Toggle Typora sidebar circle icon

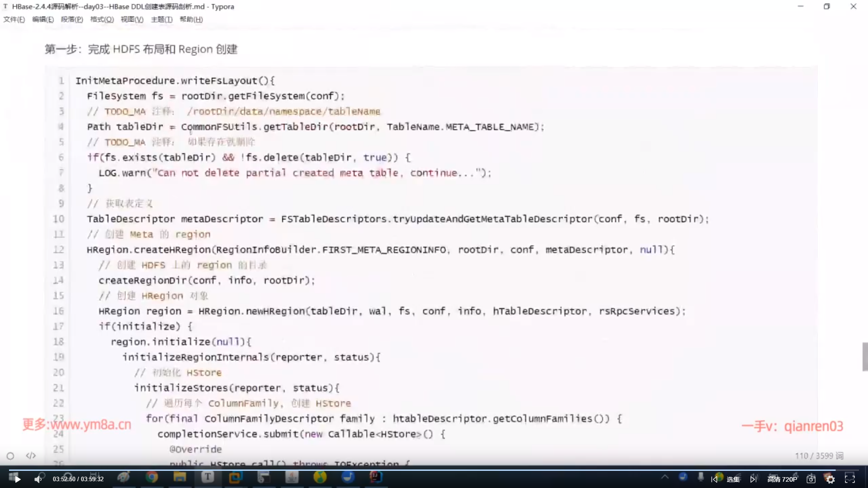(x=10, y=455)
